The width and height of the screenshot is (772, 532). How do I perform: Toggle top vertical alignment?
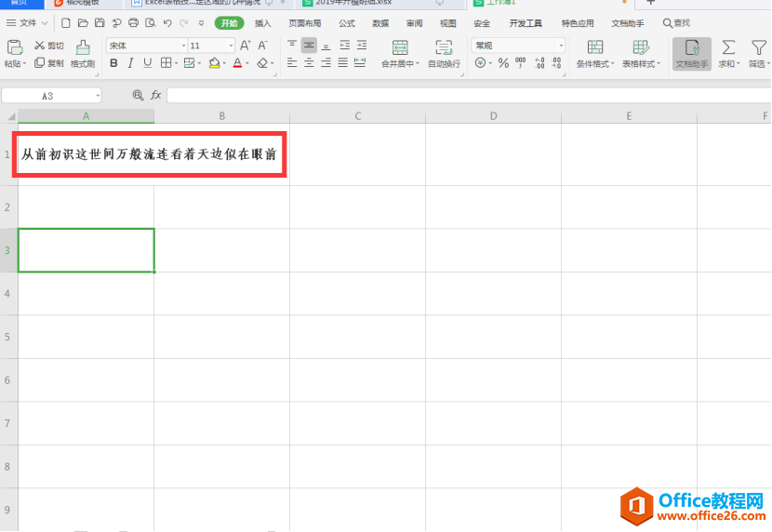coord(292,46)
